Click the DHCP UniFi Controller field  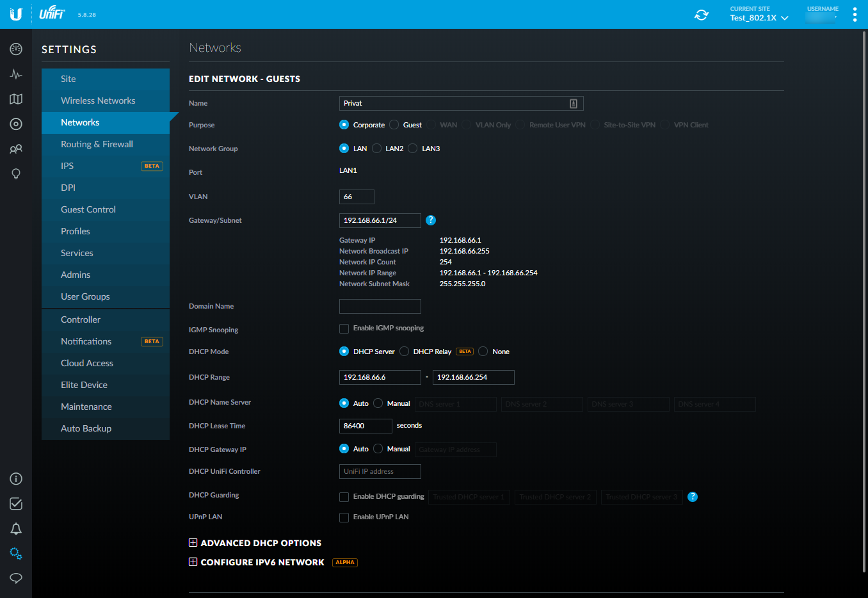tap(380, 472)
